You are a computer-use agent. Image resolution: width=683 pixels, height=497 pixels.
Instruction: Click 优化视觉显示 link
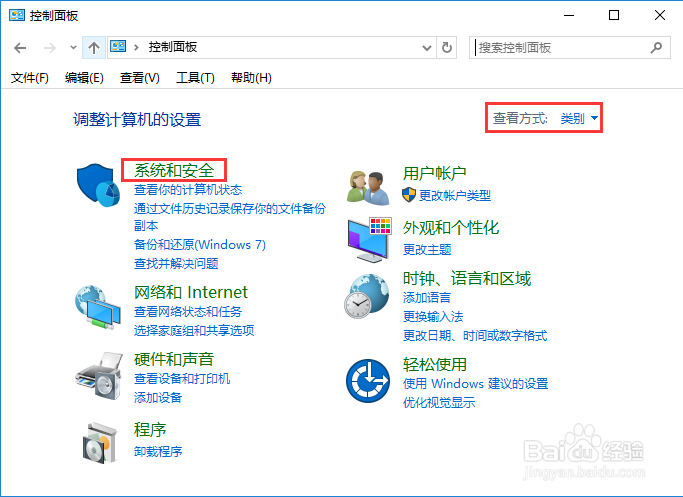tap(439, 402)
